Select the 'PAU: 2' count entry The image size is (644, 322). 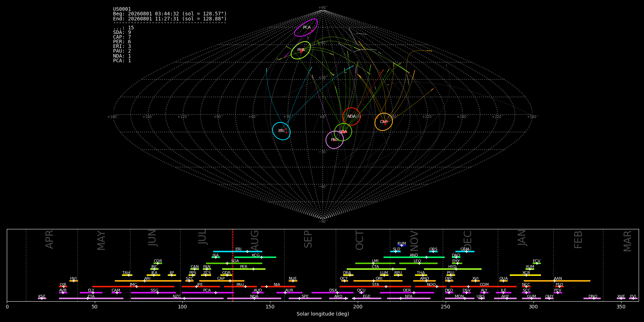[122, 51]
